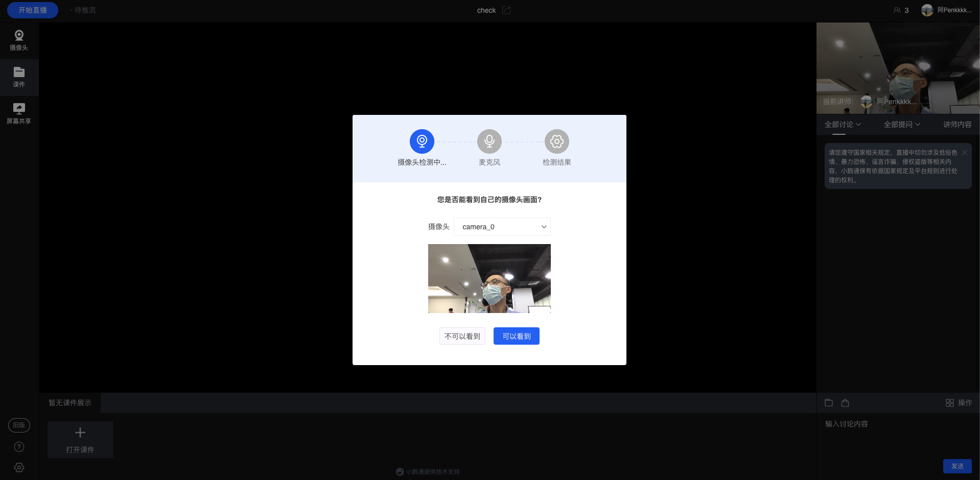Confirm with the 可以看到 button
The image size is (980, 480).
(517, 336)
